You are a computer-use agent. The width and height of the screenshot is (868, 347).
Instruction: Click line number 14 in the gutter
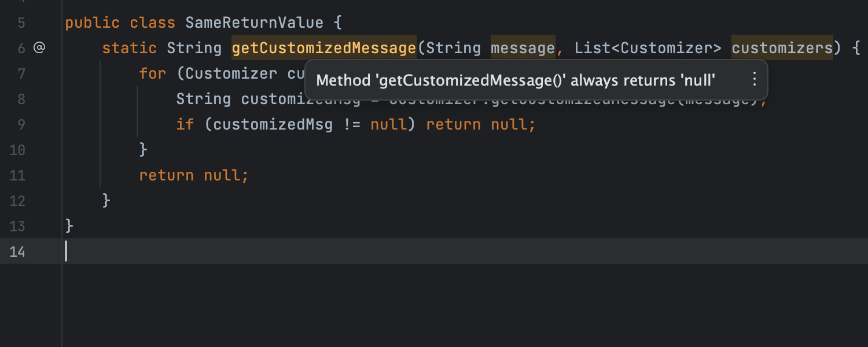coord(17,252)
